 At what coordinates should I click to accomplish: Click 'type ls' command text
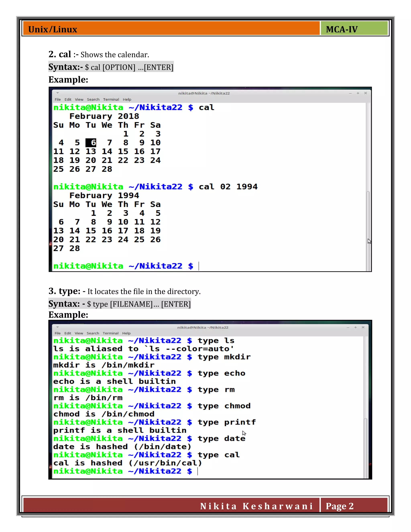pos(216,340)
